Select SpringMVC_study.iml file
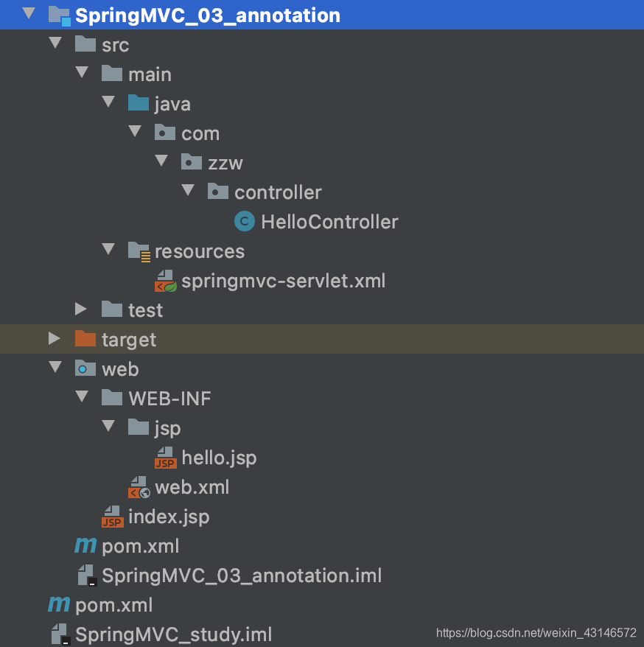Viewport: 644px width, 647px height. click(x=174, y=634)
